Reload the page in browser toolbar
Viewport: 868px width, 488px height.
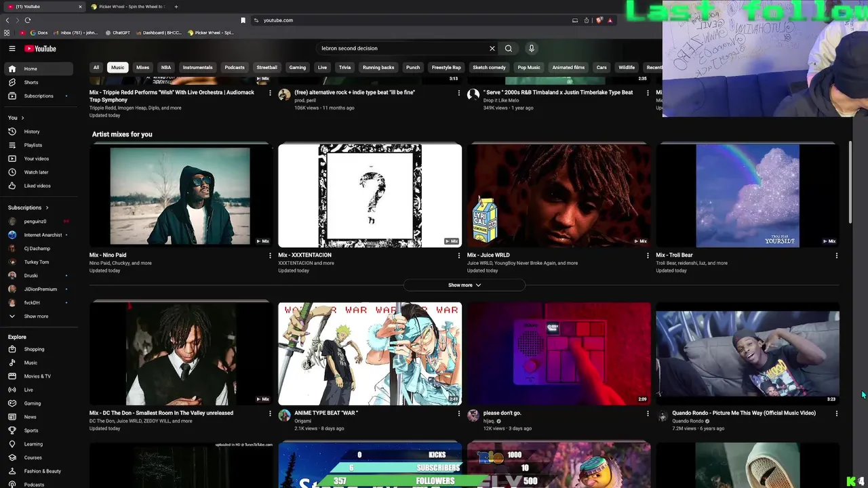27,20
